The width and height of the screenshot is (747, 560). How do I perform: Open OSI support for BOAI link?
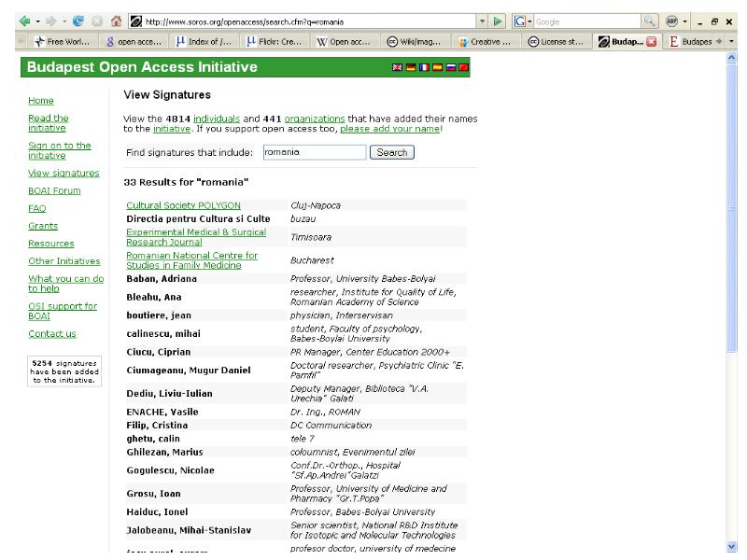click(63, 311)
